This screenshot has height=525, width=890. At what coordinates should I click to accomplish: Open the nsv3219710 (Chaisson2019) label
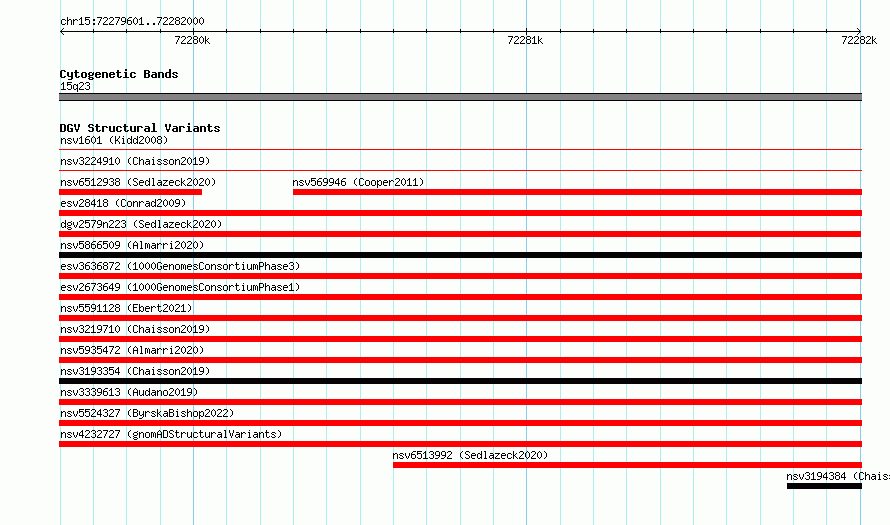click(x=135, y=329)
